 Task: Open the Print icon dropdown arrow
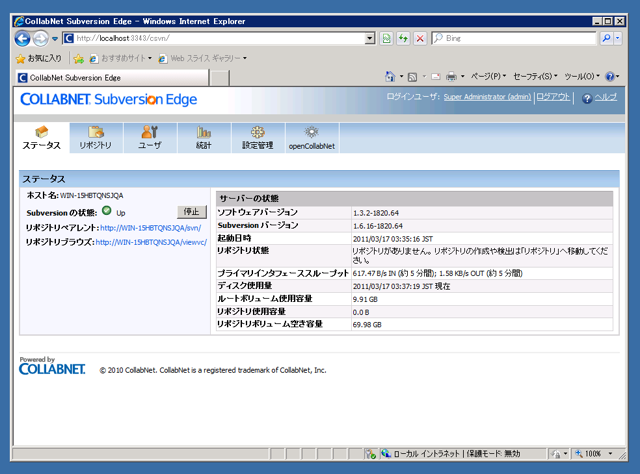[462, 76]
